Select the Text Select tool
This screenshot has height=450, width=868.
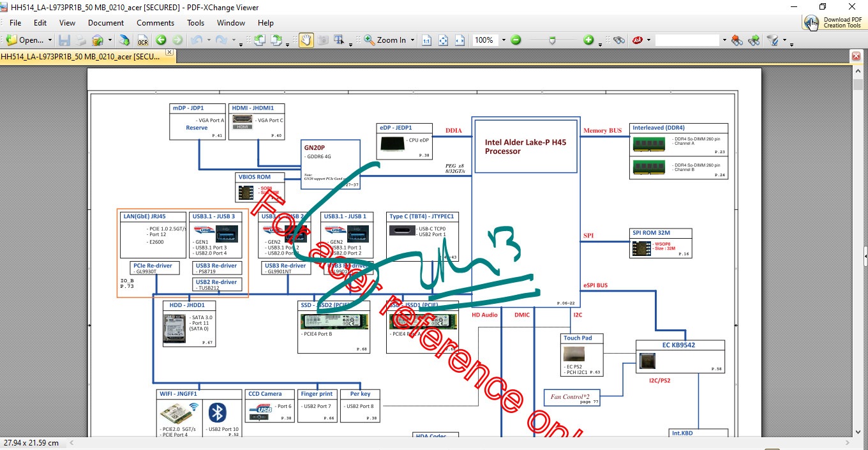coord(340,40)
